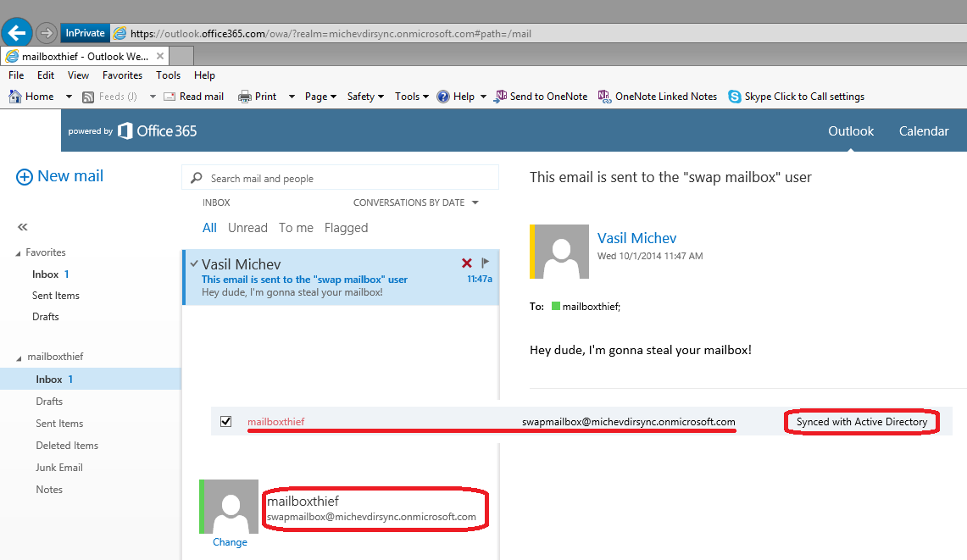Image resolution: width=967 pixels, height=560 pixels.
Task: Collapse the mailboxthief folder tree
Action: (x=19, y=358)
